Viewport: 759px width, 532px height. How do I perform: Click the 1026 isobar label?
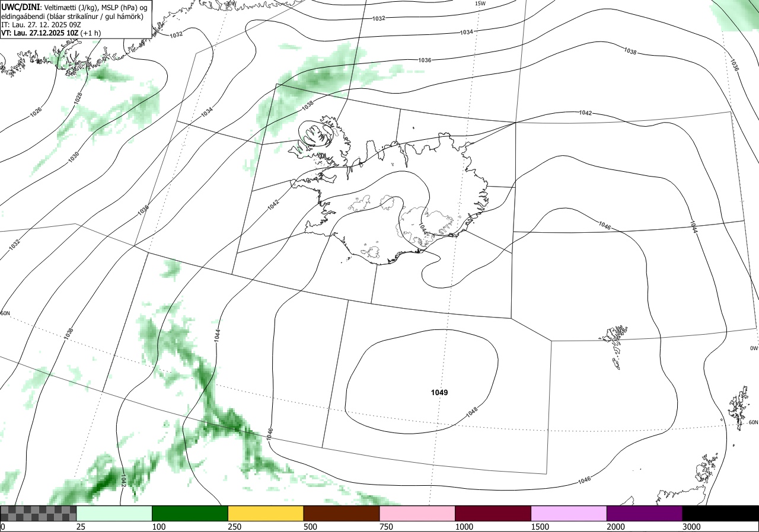click(36, 111)
